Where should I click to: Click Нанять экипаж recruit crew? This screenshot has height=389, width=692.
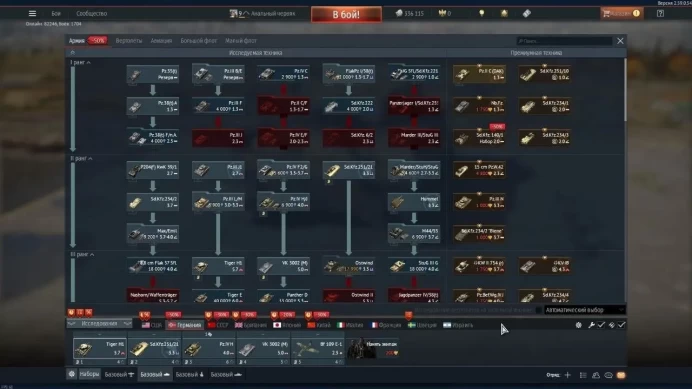(373, 348)
